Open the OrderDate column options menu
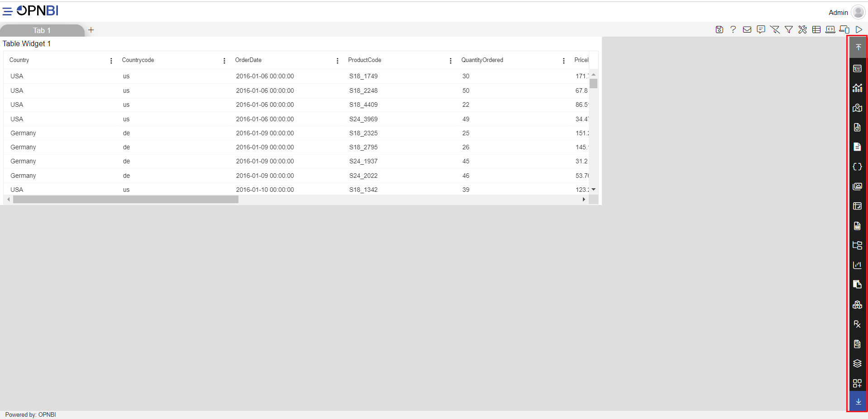This screenshot has width=868, height=419. pyautogui.click(x=338, y=61)
